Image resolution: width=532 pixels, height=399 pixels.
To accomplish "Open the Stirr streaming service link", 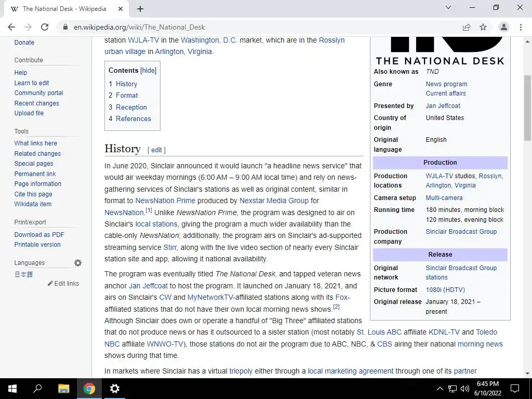I will click(170, 247).
